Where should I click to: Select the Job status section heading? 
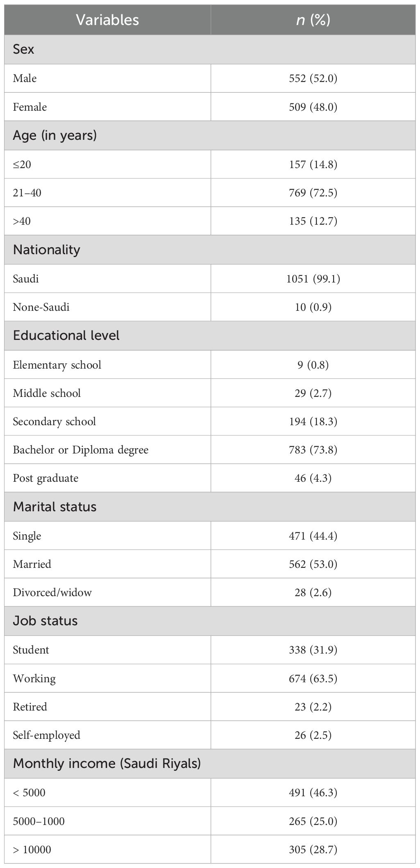45,621
